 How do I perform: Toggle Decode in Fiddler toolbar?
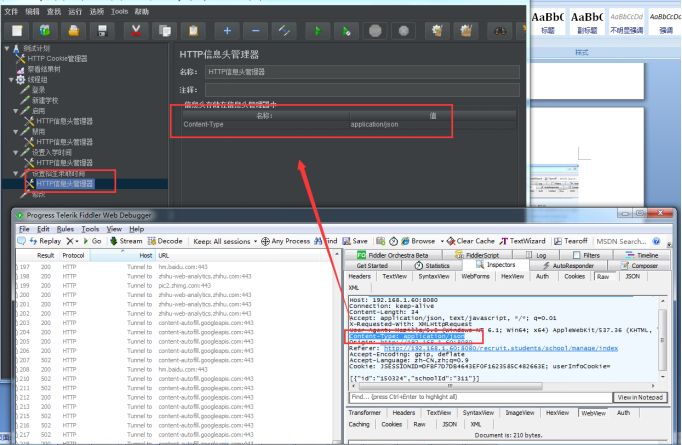click(165, 241)
